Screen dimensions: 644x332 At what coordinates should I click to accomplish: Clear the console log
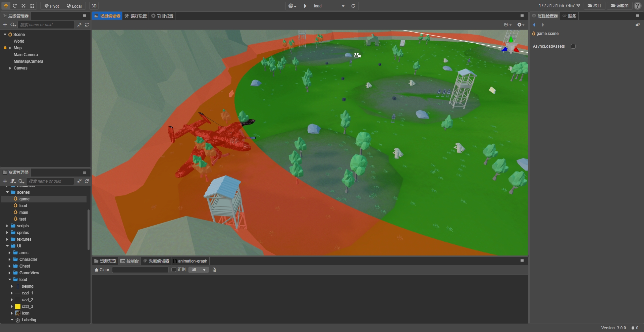pos(102,270)
